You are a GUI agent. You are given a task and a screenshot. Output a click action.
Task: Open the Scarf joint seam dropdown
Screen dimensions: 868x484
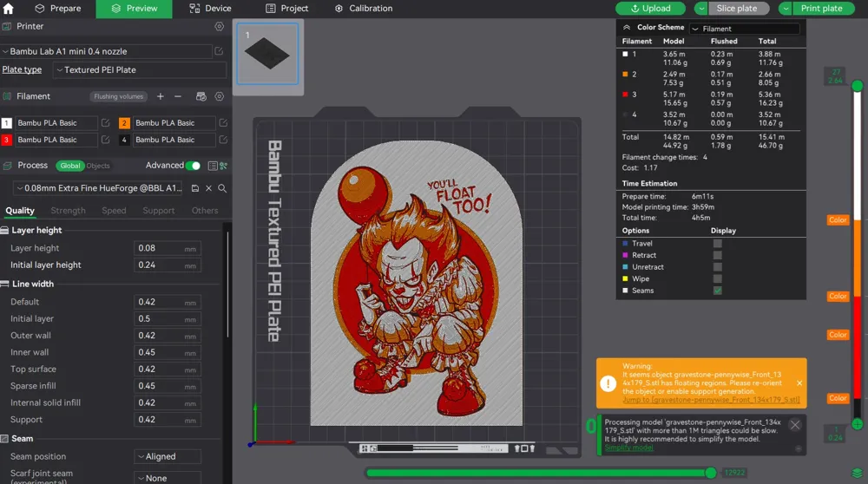pos(168,478)
